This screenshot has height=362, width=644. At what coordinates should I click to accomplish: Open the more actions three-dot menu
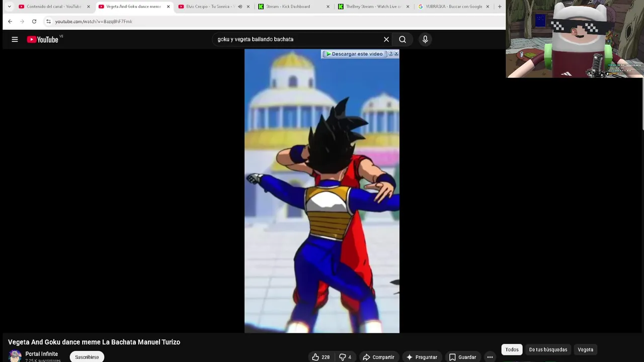pyautogui.click(x=490, y=357)
